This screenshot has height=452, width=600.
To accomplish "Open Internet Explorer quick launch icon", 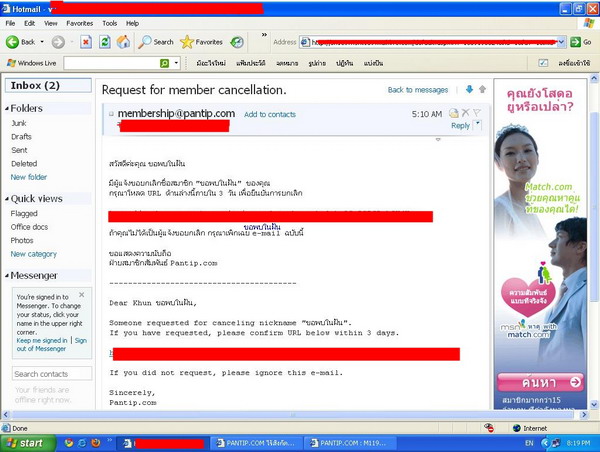I will click(x=82, y=443).
